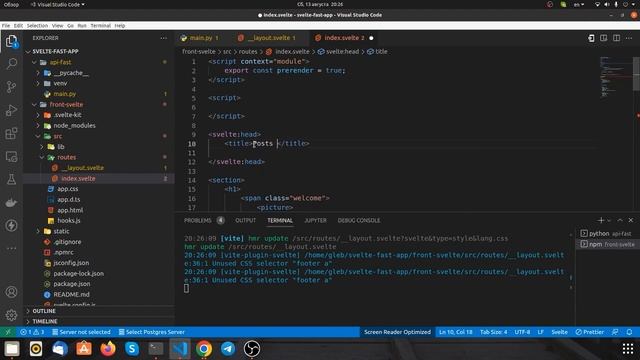This screenshot has height=360, width=640.
Task: Expand the OUTLINE section
Action: coord(99,311)
